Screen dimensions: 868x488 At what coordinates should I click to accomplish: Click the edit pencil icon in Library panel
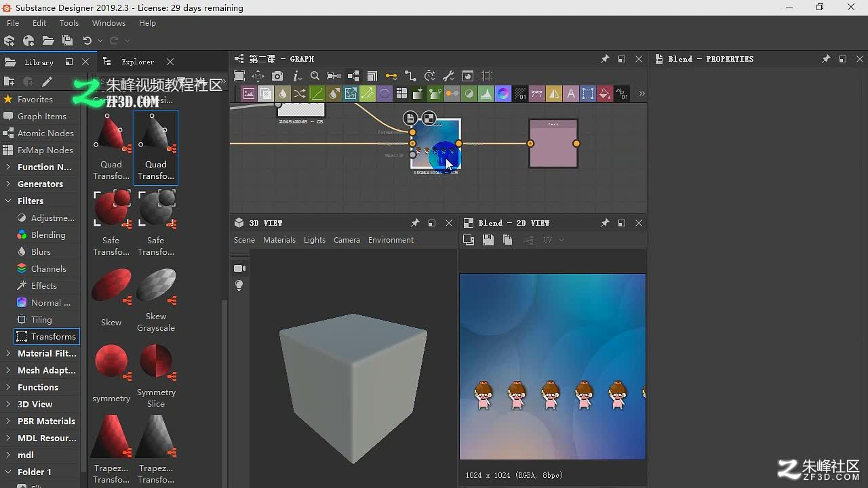47,81
